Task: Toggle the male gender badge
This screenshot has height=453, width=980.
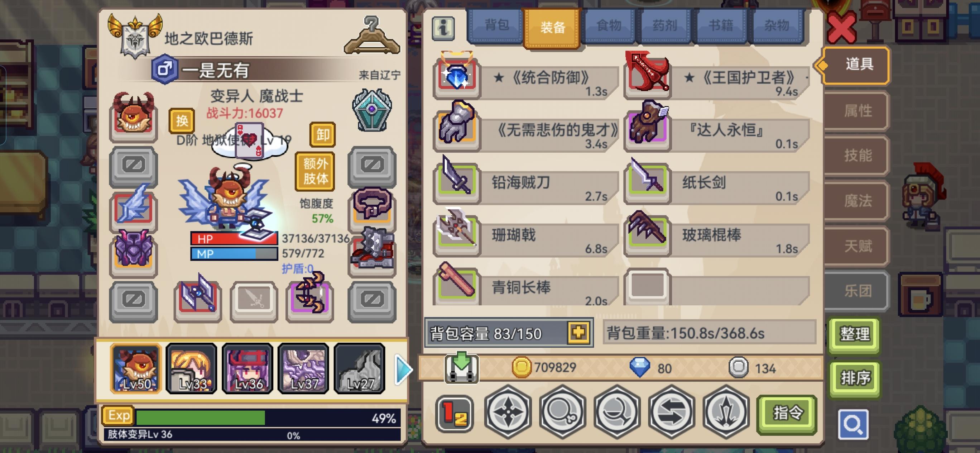Action: point(164,69)
